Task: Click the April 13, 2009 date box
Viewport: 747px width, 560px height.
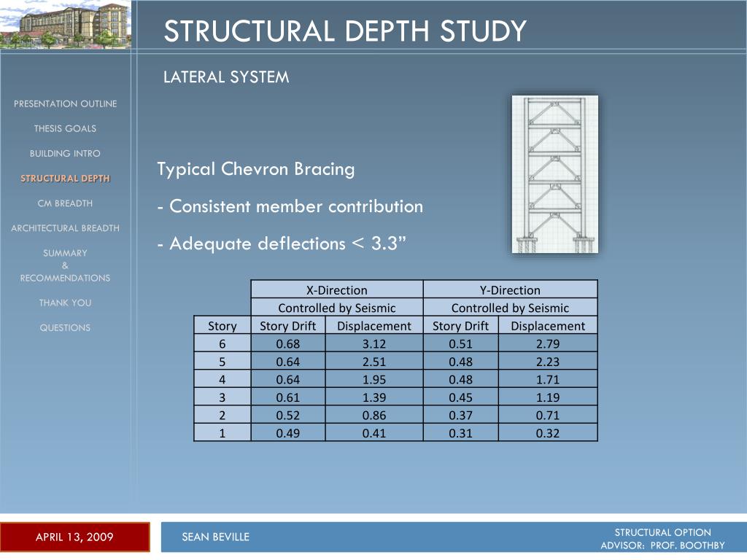Action: (75, 537)
